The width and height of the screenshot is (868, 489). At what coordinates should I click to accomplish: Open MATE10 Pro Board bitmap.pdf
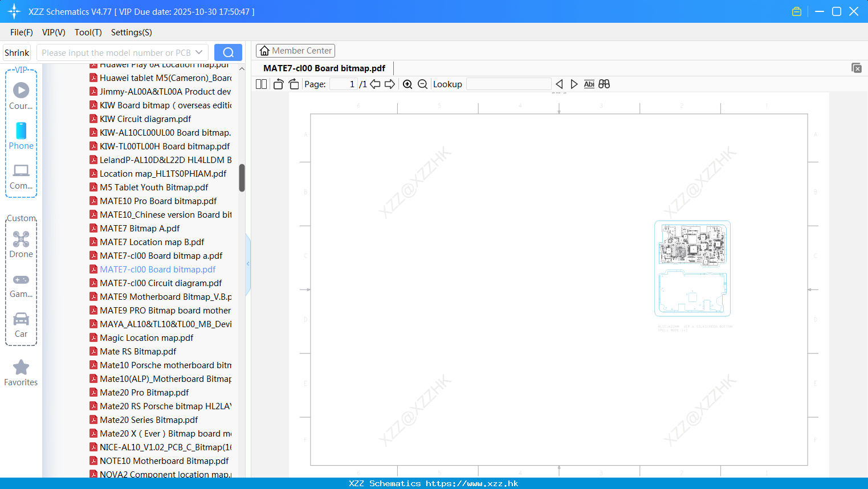point(158,201)
